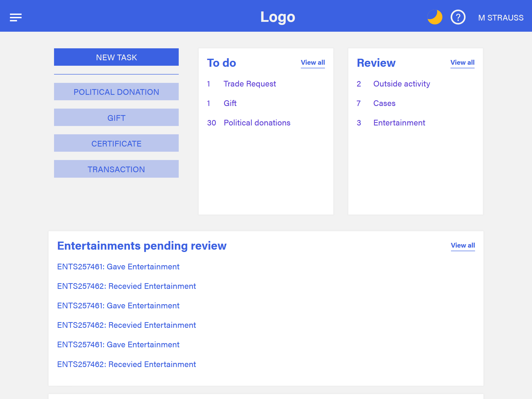Screen dimensions: 532x399
Task: Create a POLITICAL DONATION task
Action: pos(116,92)
